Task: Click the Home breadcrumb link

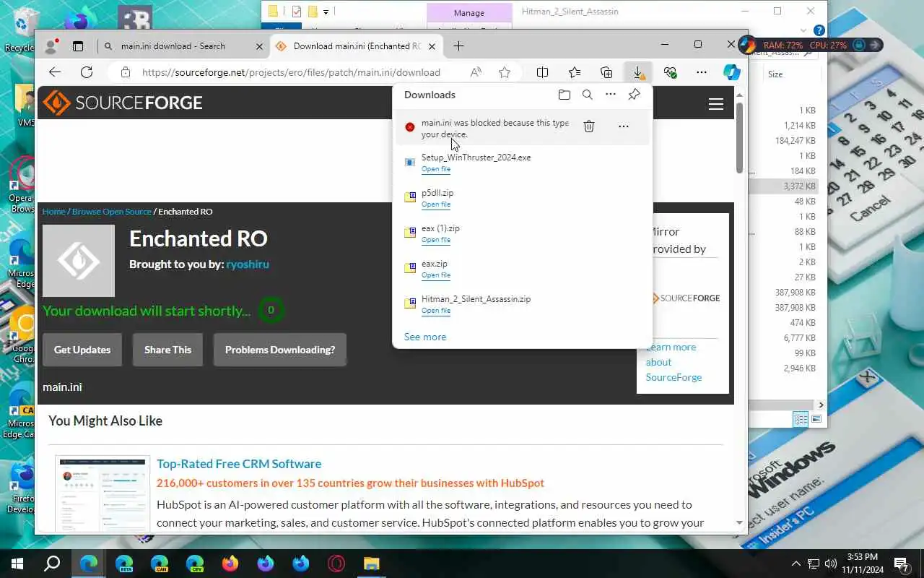Action: click(54, 212)
